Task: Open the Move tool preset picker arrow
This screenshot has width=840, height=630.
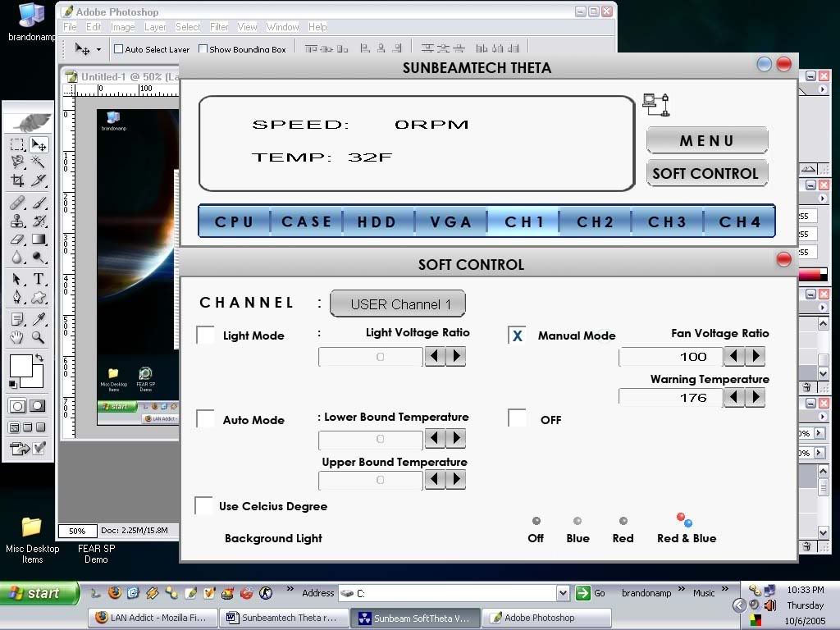Action: click(x=98, y=50)
